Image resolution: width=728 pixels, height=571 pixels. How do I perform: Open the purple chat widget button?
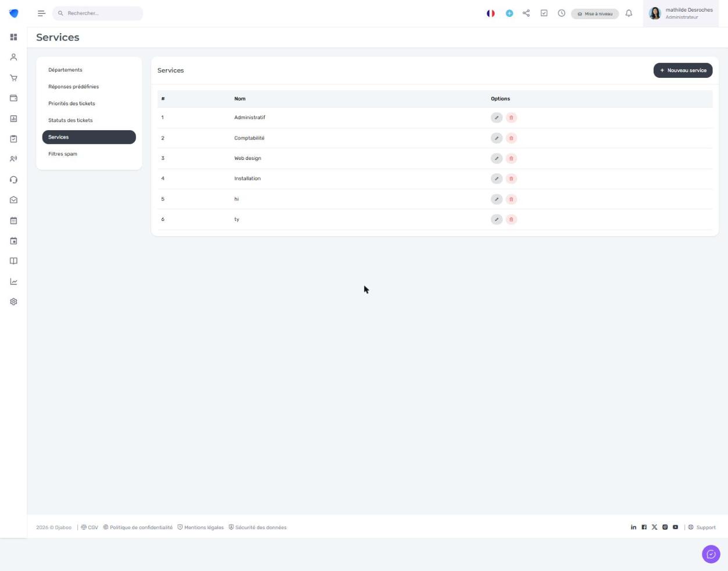click(x=711, y=554)
